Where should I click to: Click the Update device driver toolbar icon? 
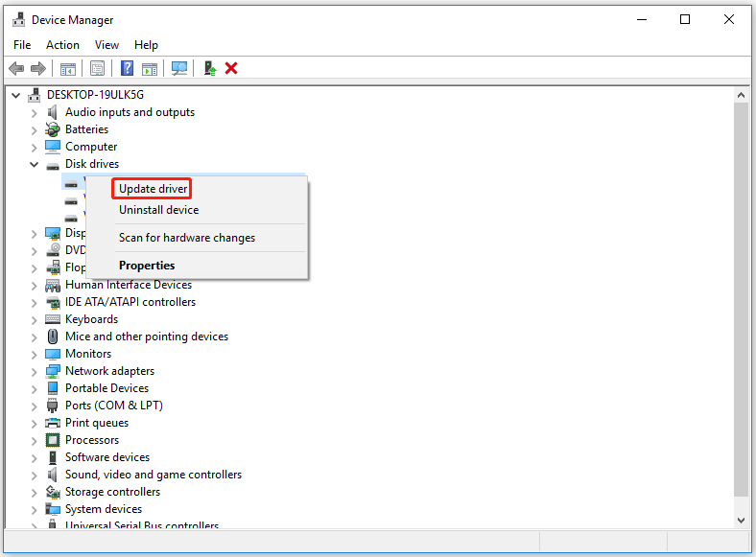[x=210, y=68]
